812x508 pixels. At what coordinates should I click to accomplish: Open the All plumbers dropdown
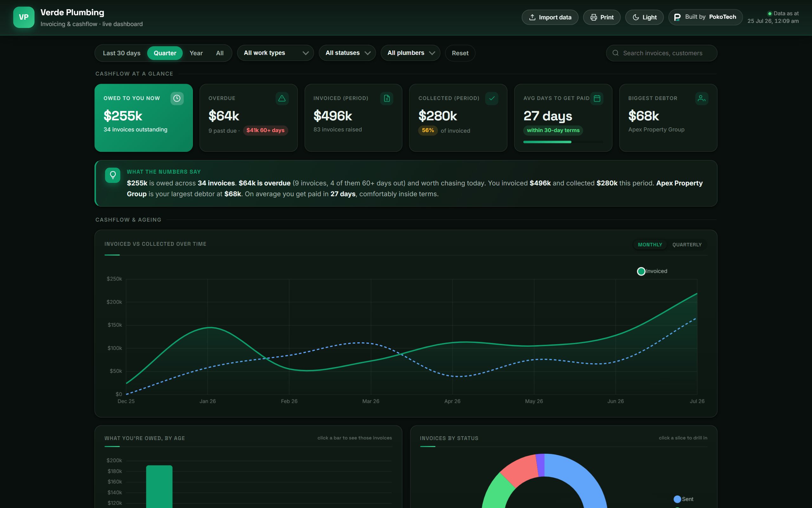pos(410,53)
